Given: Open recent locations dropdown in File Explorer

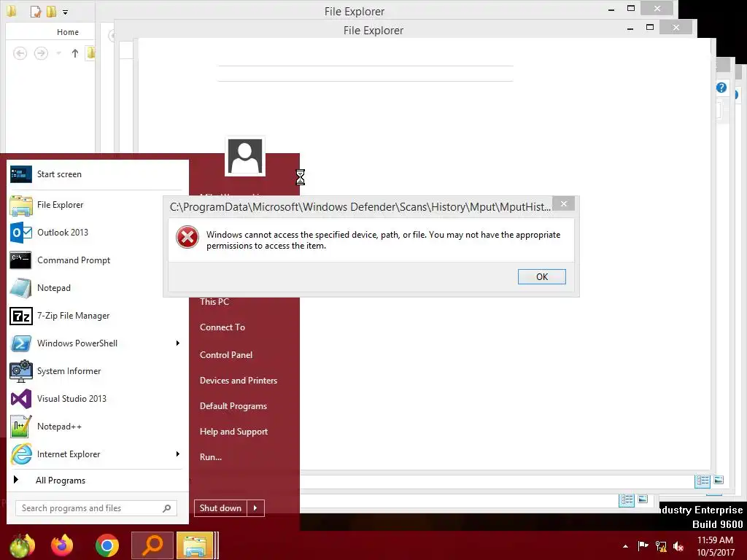Looking at the screenshot, I should point(58,53).
